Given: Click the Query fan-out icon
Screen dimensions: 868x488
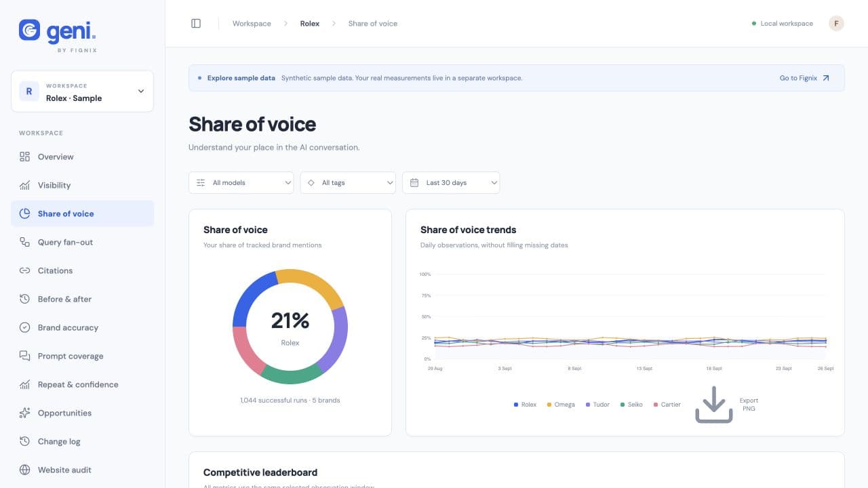Looking at the screenshot, I should (24, 242).
